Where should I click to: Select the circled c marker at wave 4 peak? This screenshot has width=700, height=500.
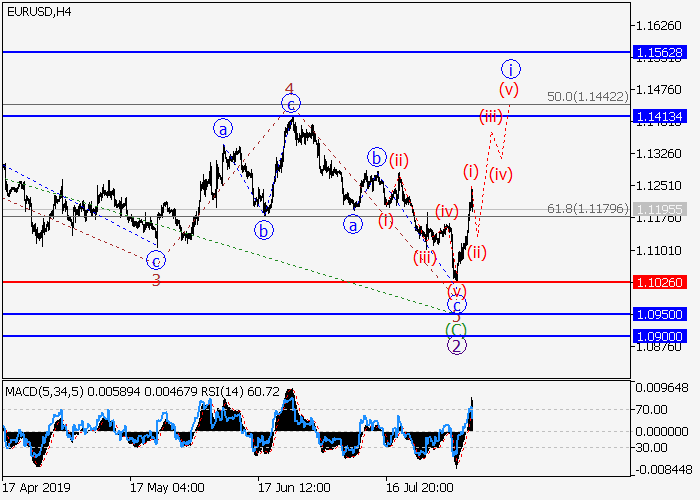pos(290,104)
